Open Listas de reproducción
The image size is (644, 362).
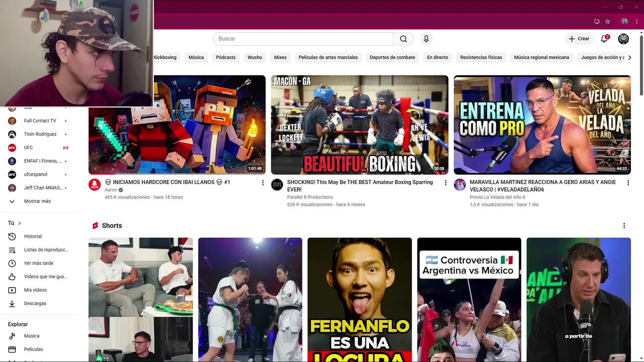click(38, 250)
